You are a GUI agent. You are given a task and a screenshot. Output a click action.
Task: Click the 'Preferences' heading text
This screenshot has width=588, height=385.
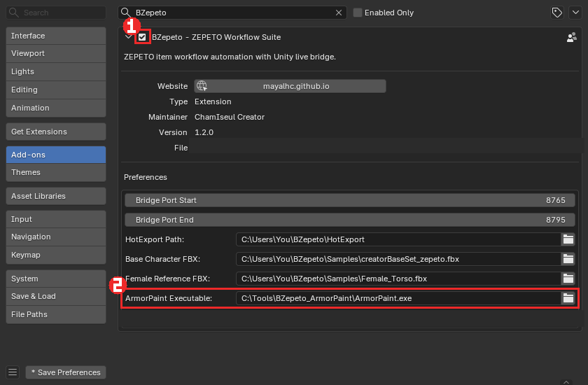(146, 177)
